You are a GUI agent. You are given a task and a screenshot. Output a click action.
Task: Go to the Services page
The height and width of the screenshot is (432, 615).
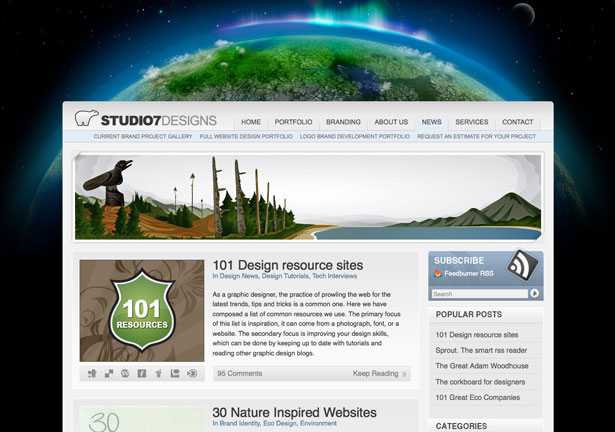coord(471,122)
